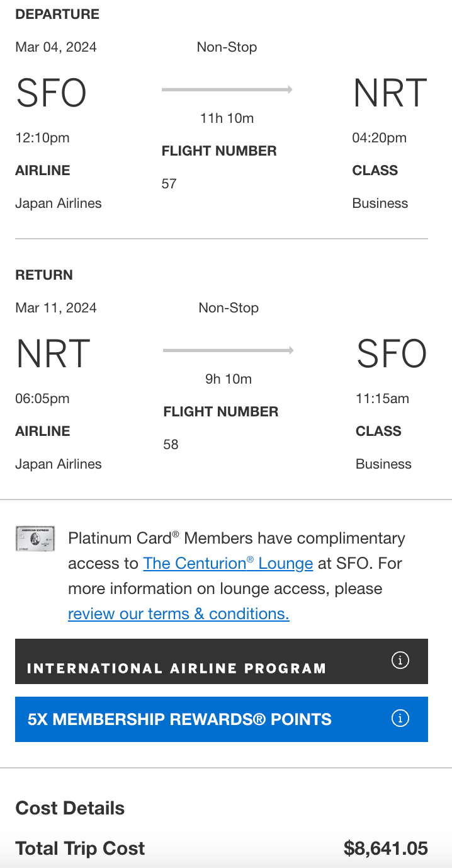Expand the 5X Membership Rewards Points banner

[x=221, y=719]
